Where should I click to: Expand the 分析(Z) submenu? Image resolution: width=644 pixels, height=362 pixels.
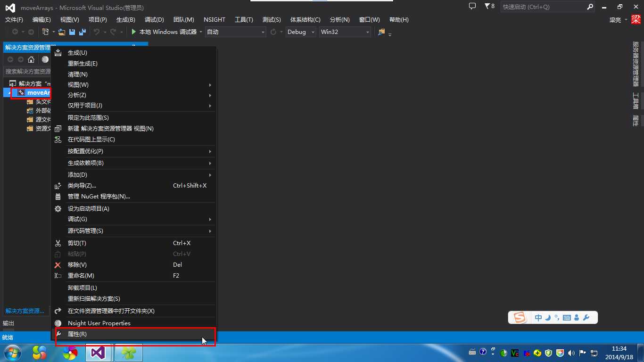tap(134, 95)
